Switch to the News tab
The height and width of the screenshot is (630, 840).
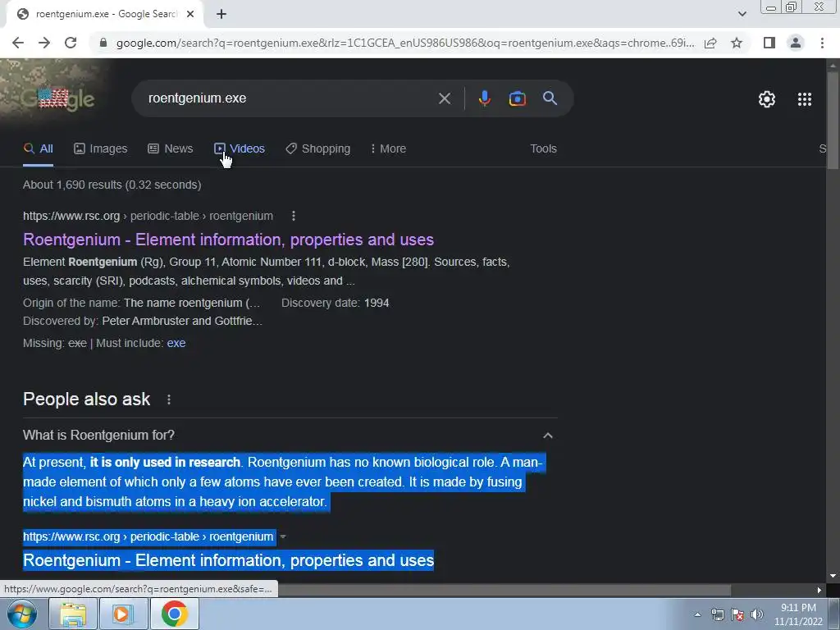tap(171, 148)
